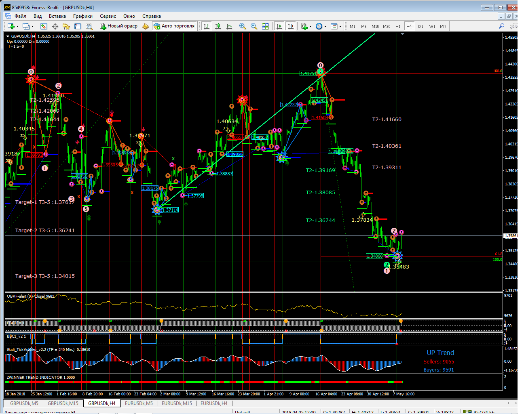Open the search magnifier icon
The width and height of the screenshot is (524, 420).
(x=502, y=26)
